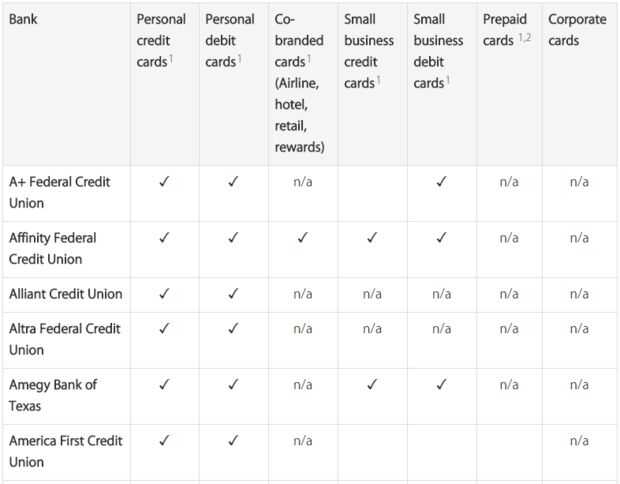Click America First corporate cards n/a cell
The width and height of the screenshot is (620, 484).
(x=579, y=440)
